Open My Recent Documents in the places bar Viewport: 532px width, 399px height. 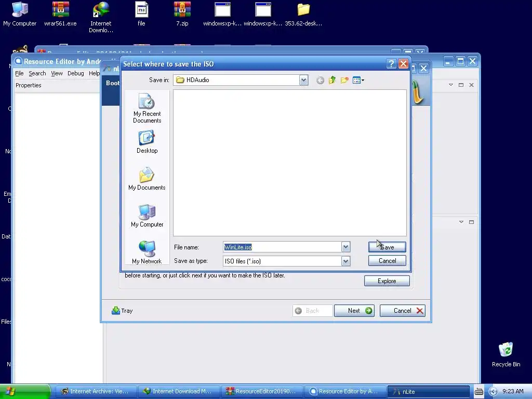(x=147, y=108)
